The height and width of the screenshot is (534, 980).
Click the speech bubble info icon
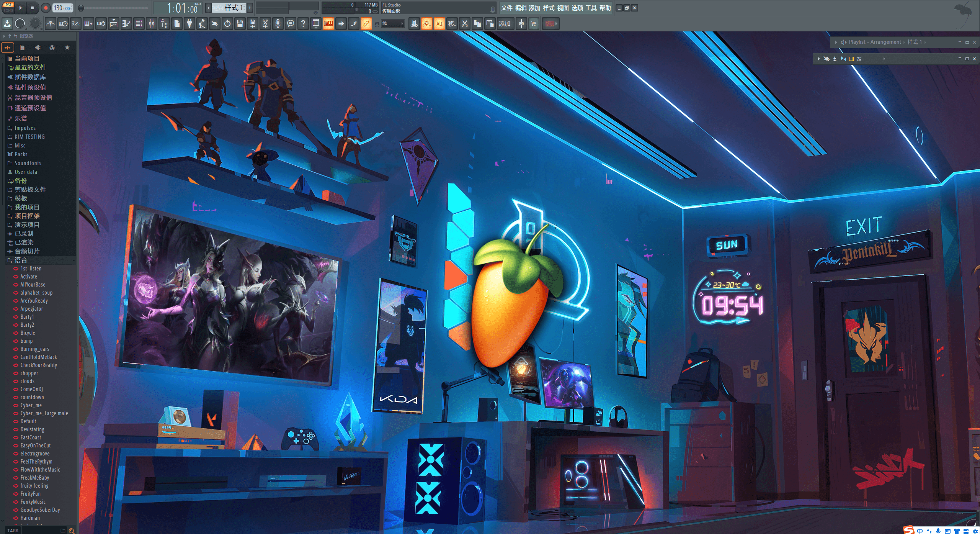tap(291, 24)
